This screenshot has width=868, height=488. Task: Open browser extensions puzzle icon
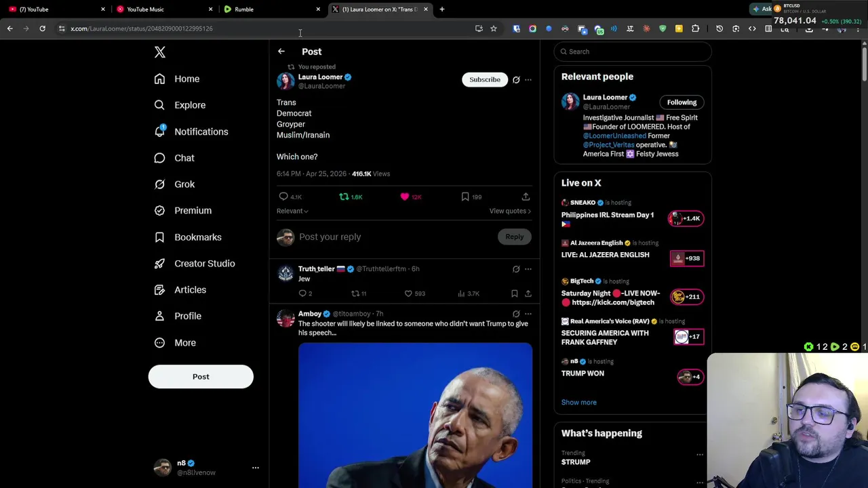[695, 28]
